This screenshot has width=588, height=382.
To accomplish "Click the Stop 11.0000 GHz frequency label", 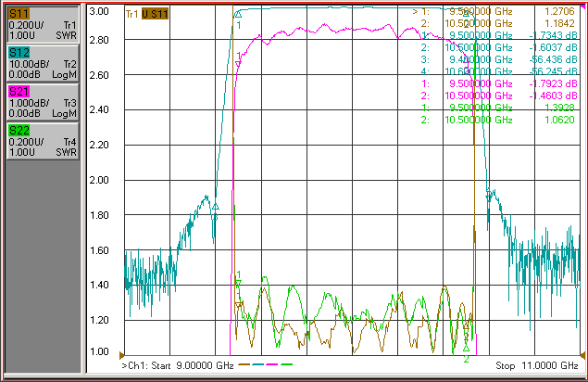I will coord(537,365).
